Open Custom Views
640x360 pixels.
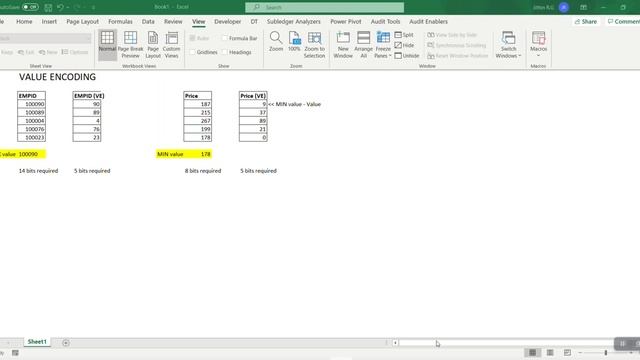coord(171,44)
